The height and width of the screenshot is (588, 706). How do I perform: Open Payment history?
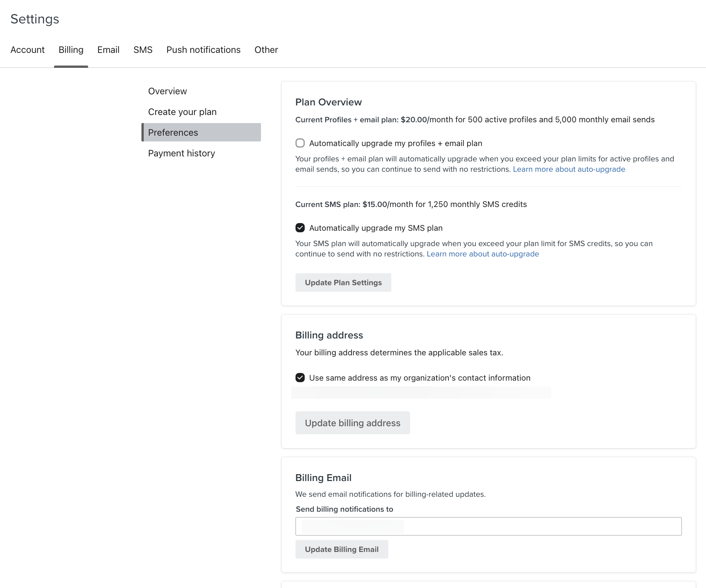pyautogui.click(x=181, y=153)
